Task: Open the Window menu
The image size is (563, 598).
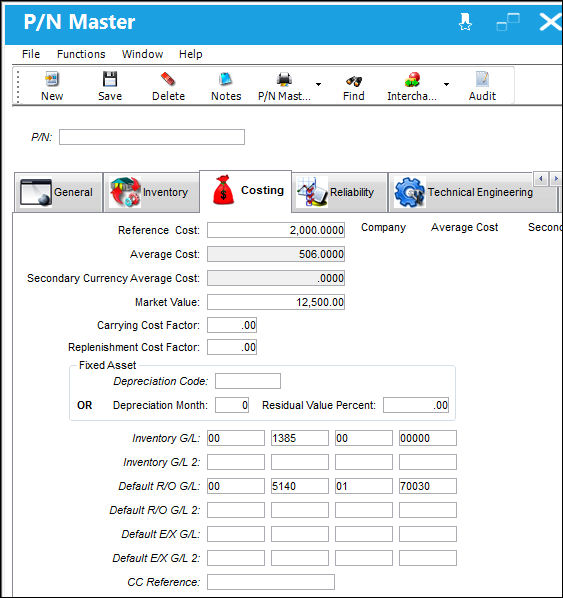Action: point(142,54)
